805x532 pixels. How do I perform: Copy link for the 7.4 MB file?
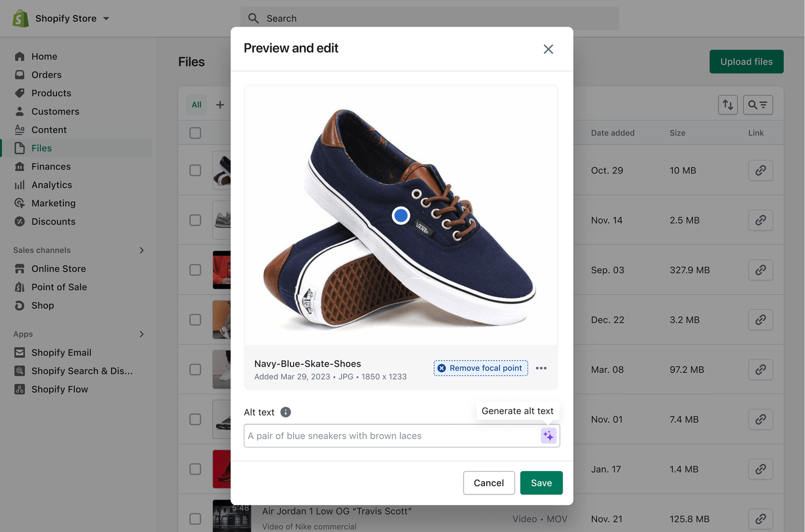(761, 420)
